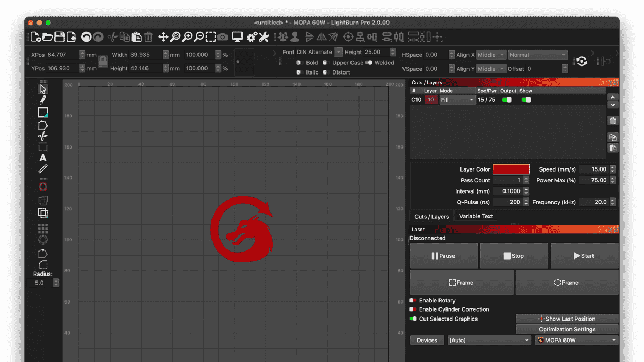This screenshot has width=644, height=362.
Task: Enable Rotary toggle
Action: [x=413, y=301]
